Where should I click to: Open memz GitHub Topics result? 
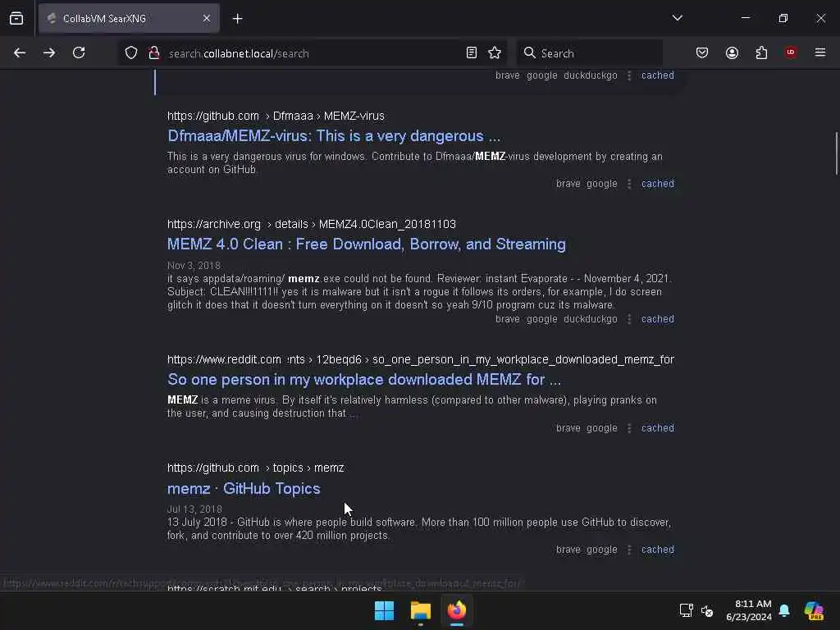tap(244, 489)
